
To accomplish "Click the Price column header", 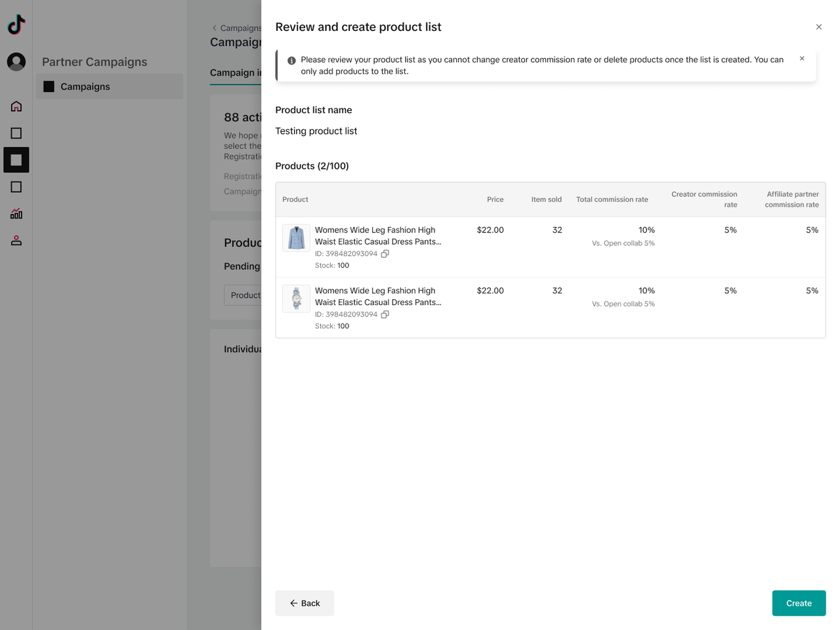I will click(x=495, y=199).
